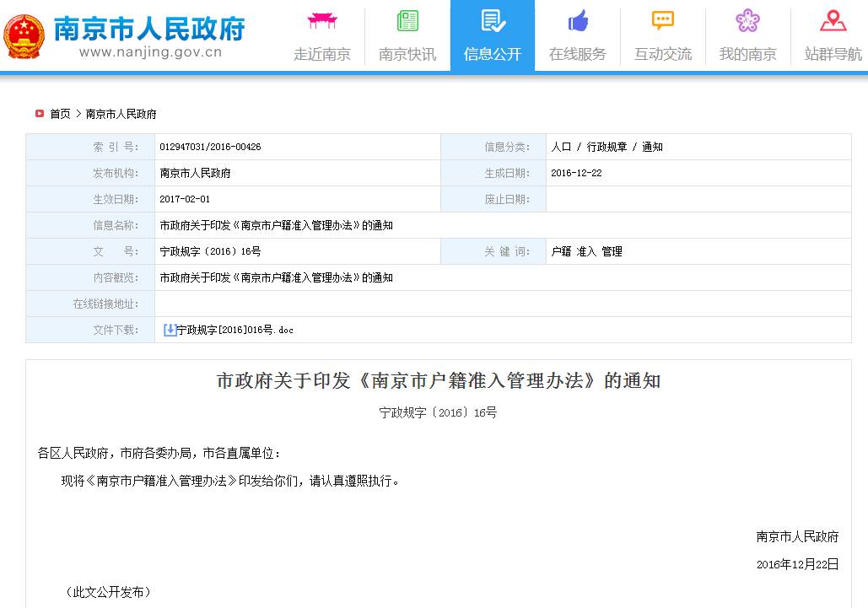Open 南京市人民政府 breadcrumb link

121,114
